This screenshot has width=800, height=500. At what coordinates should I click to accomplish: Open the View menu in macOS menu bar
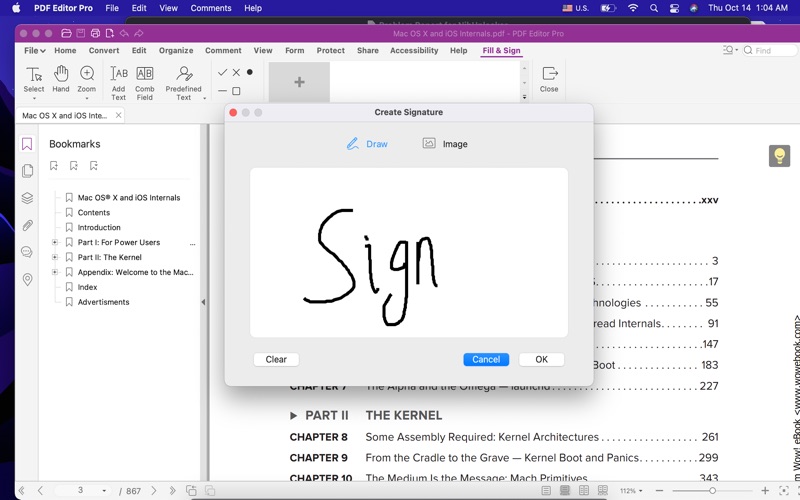[168, 8]
